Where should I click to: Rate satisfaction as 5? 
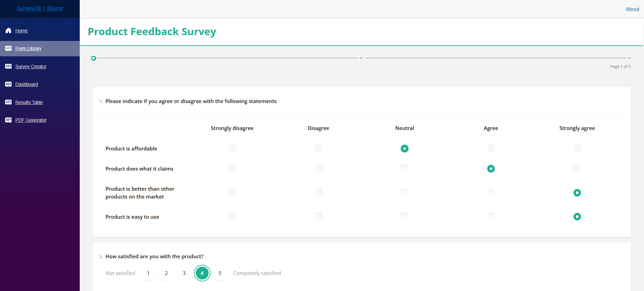pyautogui.click(x=220, y=273)
